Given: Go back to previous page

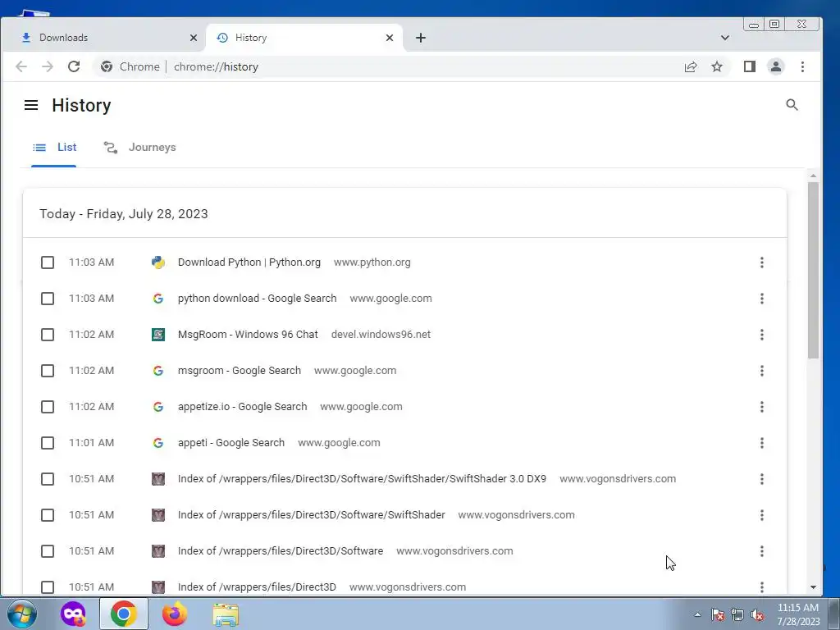Looking at the screenshot, I should 21,66.
